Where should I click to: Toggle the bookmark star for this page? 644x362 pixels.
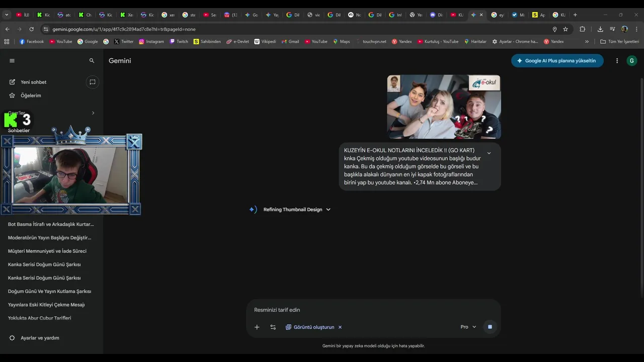(x=566, y=29)
